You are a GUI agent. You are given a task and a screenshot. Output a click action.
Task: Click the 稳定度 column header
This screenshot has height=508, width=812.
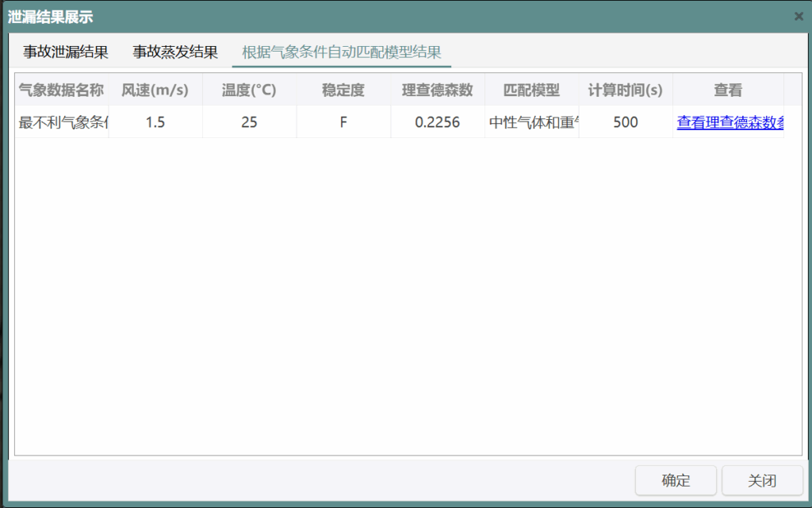click(343, 90)
